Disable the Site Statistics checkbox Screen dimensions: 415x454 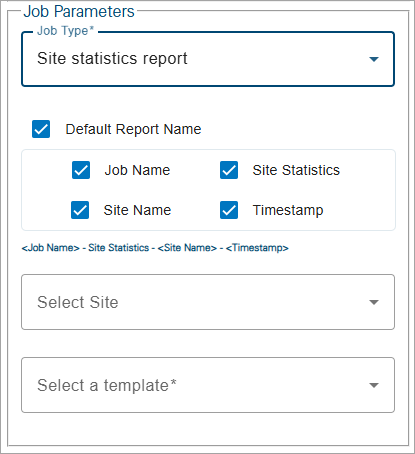pos(229,170)
